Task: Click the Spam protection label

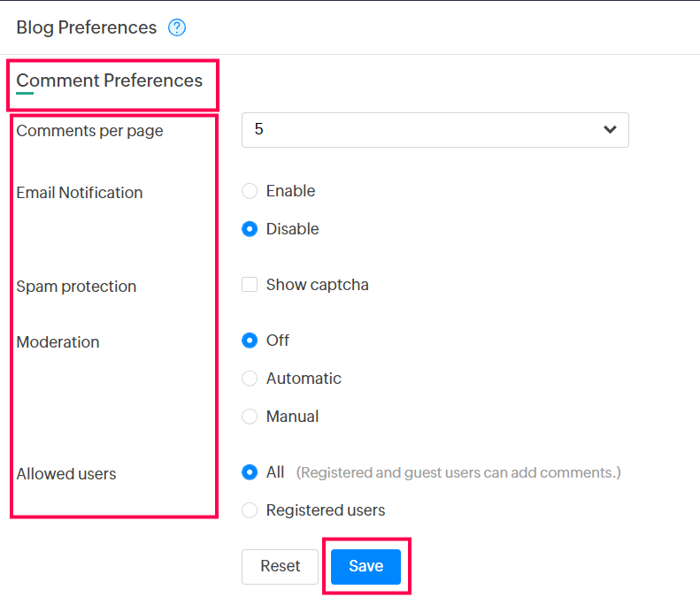Action: [x=76, y=287]
